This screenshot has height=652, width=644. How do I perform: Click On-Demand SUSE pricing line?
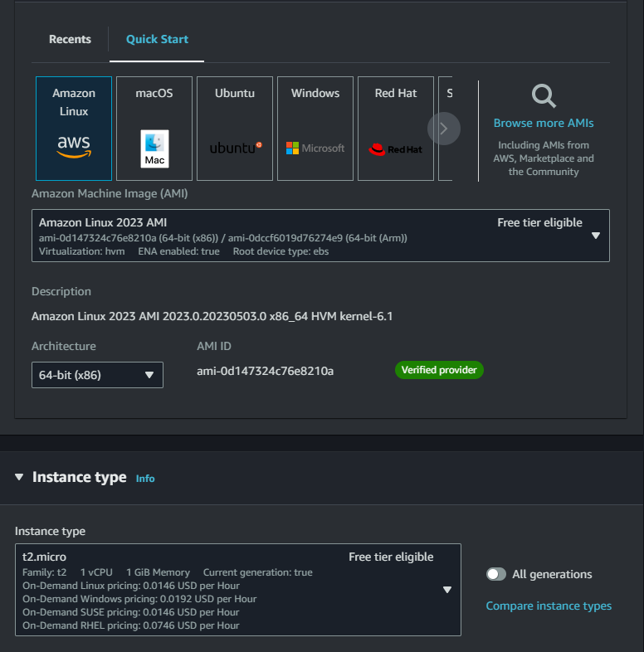tap(131, 612)
